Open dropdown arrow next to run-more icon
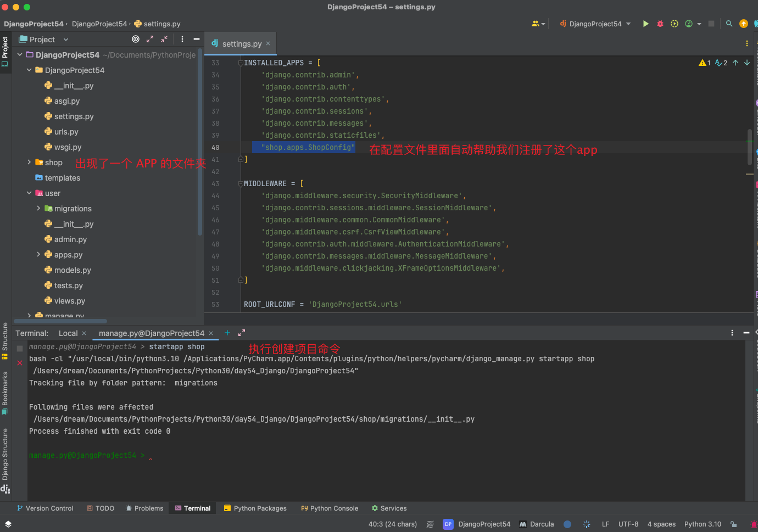Screen dimensions: 758x532 (699, 24)
